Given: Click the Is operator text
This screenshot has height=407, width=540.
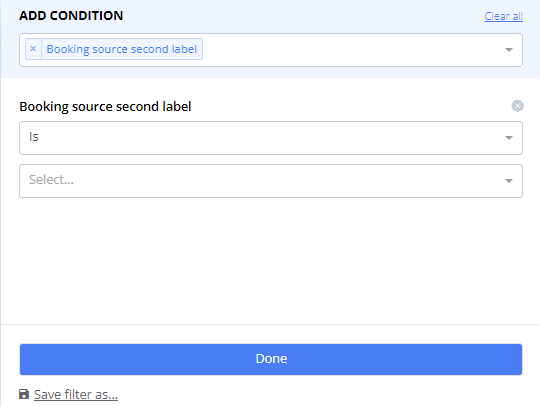Looking at the screenshot, I should pyautogui.click(x=34, y=137).
